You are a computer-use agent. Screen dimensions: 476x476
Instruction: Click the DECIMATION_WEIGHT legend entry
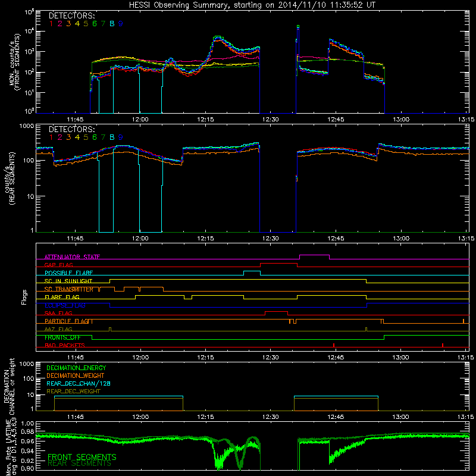pyautogui.click(x=76, y=376)
